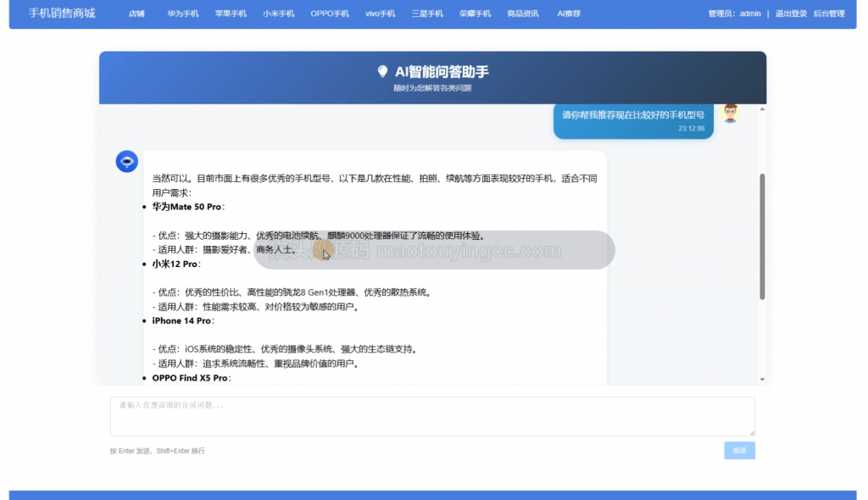The width and height of the screenshot is (868, 500).
Task: Click the message timestamp 23:12:06
Action: 692,129
